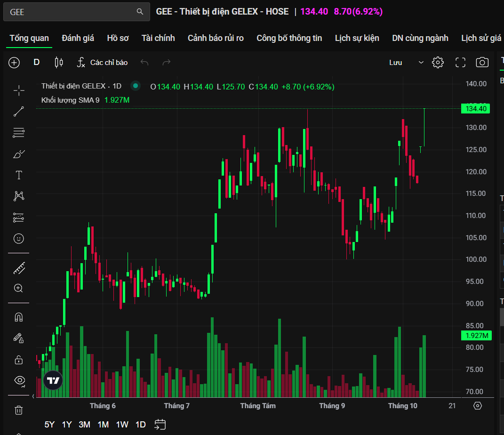
Task: Set chart range to 3M
Action: tap(85, 424)
